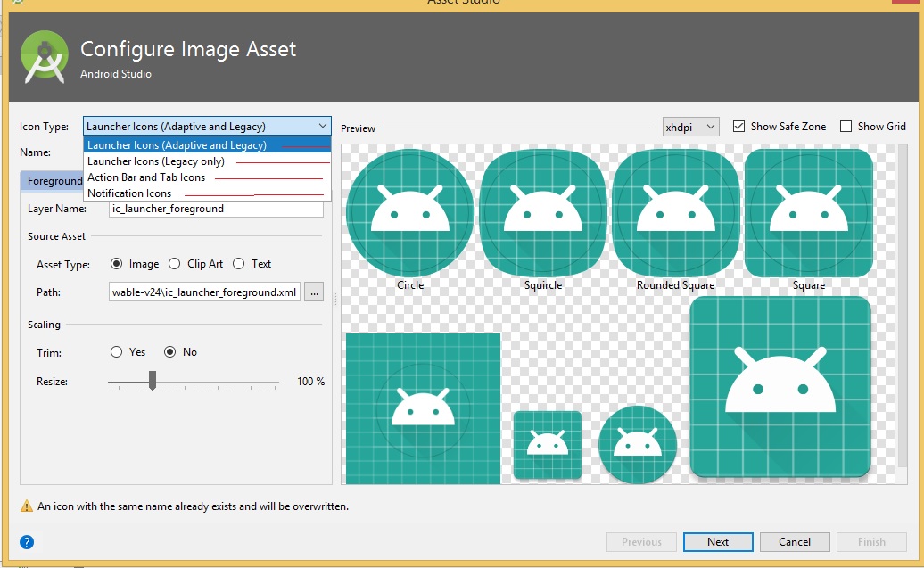Disable the Show Safe Zone checkbox
The height and width of the screenshot is (568, 924).
[x=738, y=127]
